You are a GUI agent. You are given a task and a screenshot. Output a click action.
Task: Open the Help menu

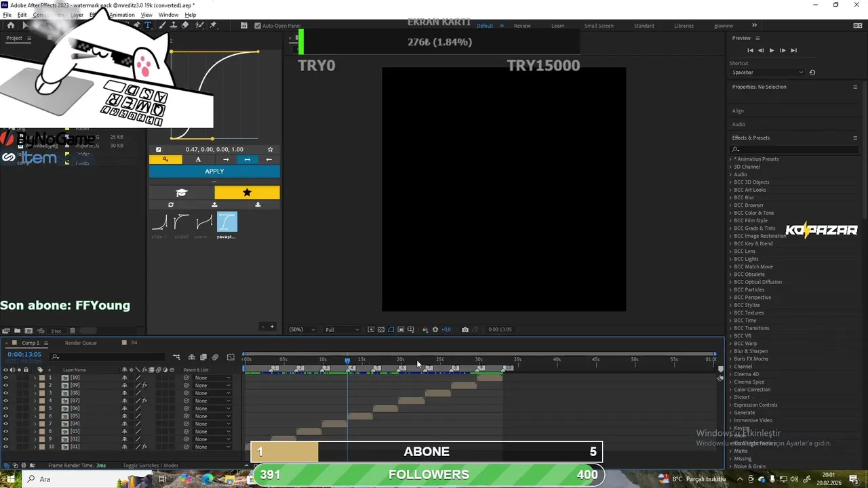point(191,15)
